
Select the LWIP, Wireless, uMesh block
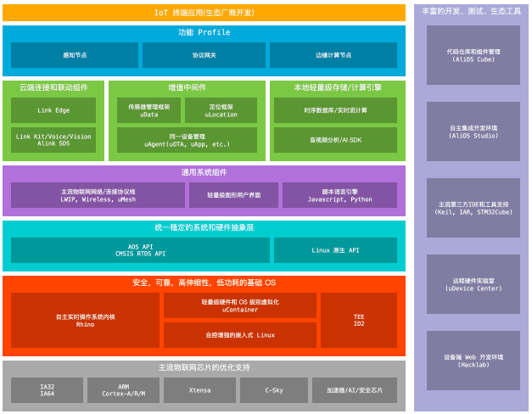(98, 195)
